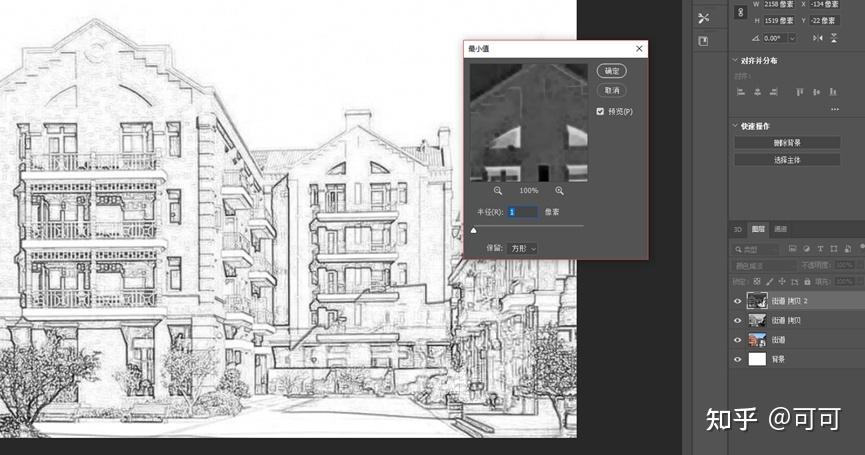This screenshot has width=865, height=455.
Task: Filter layers by shape layer type
Action: [x=834, y=249]
